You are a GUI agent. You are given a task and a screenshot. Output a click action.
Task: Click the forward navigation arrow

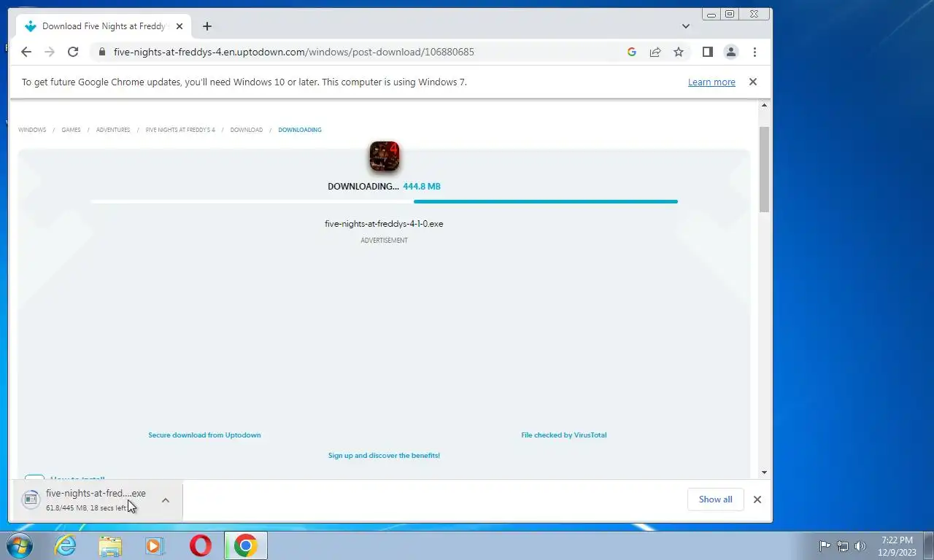click(50, 52)
